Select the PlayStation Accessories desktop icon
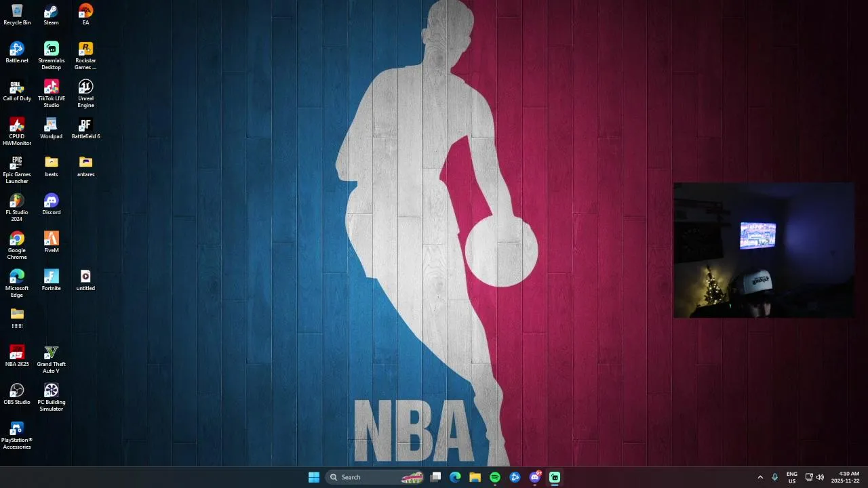 click(17, 435)
